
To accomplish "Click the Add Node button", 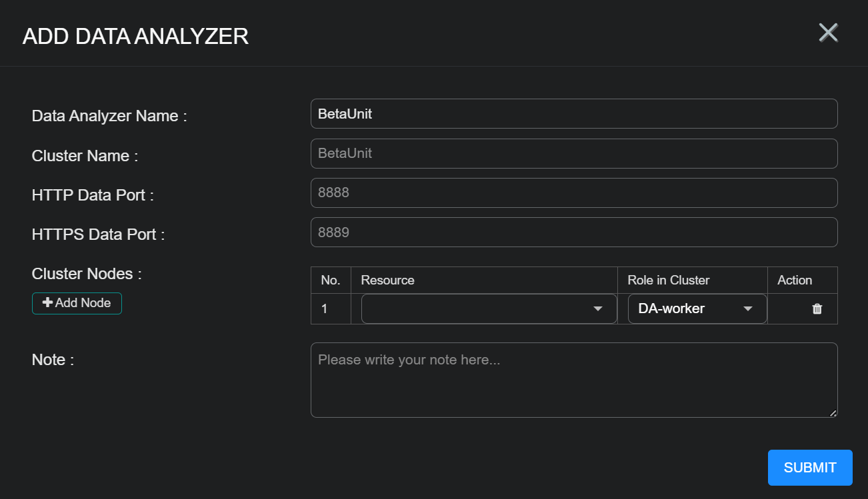I will [x=77, y=303].
